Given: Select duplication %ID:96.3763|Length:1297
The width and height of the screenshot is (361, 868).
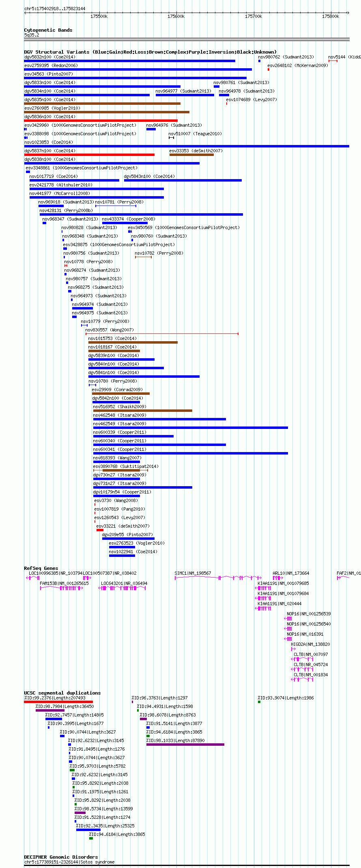Looking at the screenshot, I should point(132,702).
